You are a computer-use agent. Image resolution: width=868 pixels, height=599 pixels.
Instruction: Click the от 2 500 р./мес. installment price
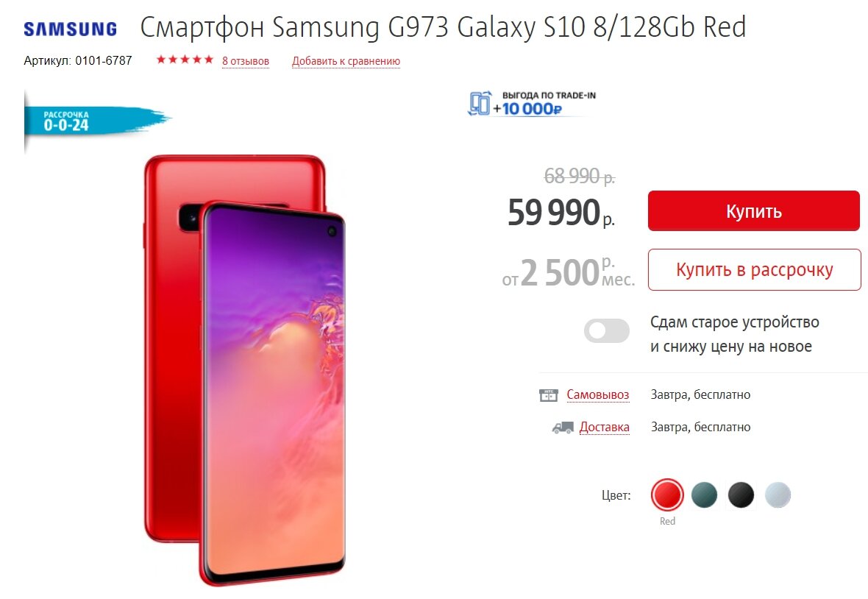point(568,272)
